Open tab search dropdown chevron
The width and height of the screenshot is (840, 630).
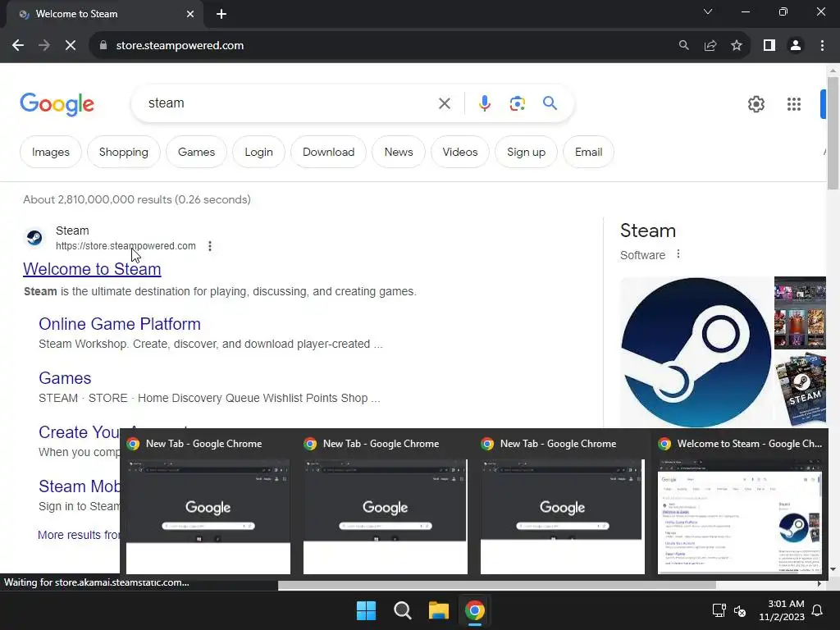(708, 11)
